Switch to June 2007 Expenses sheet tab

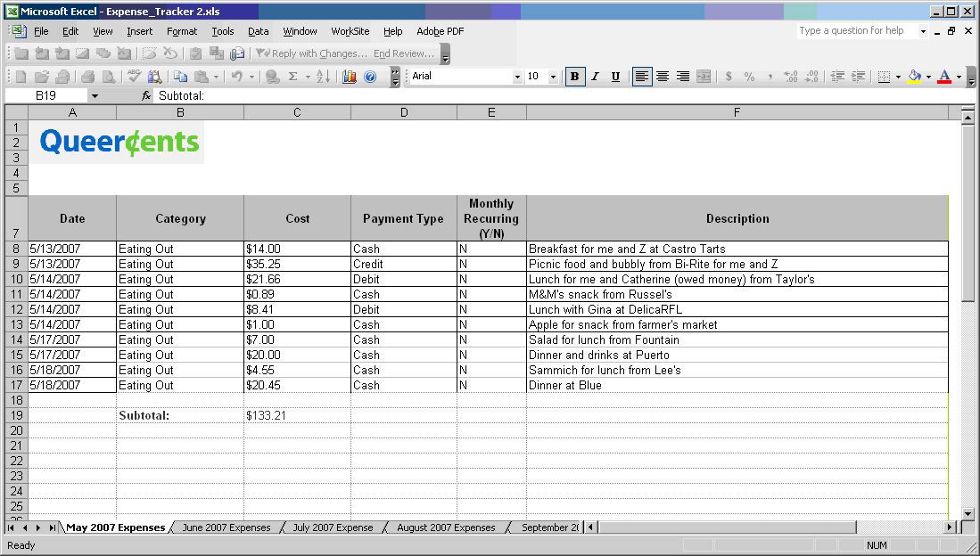(226, 527)
